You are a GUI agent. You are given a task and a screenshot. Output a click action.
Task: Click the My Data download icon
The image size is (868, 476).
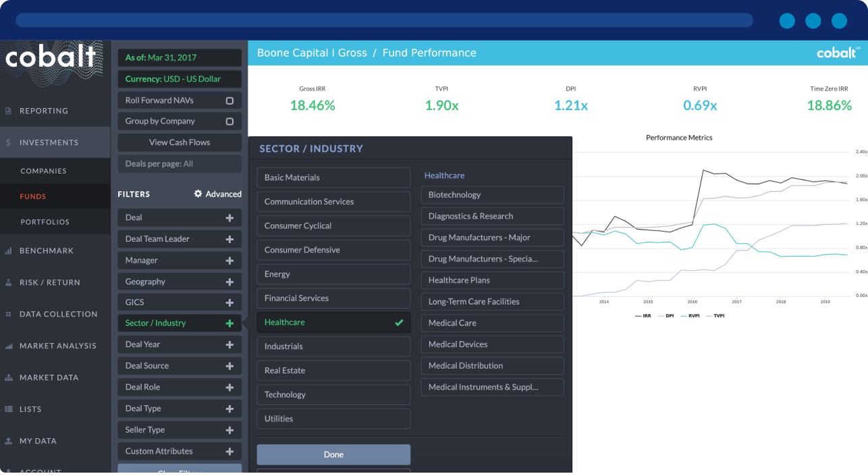tap(9, 441)
